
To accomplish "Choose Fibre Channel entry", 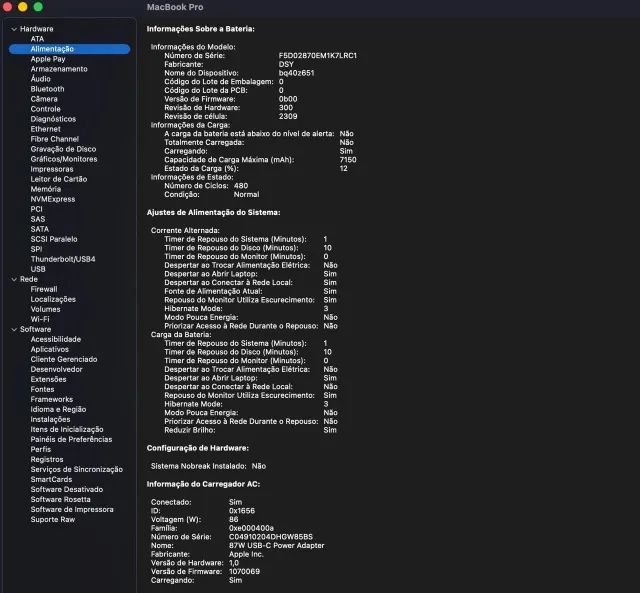I will tap(55, 139).
